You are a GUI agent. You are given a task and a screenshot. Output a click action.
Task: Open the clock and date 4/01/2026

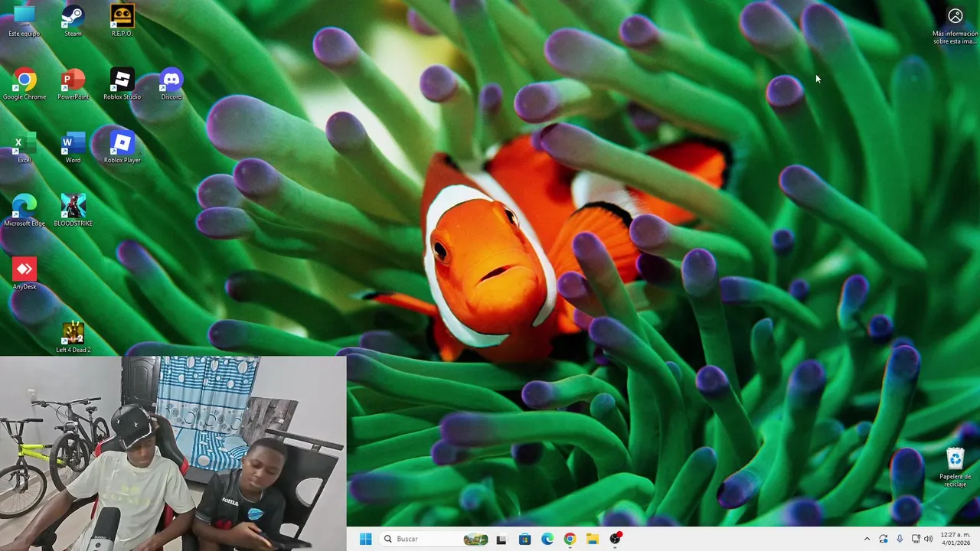click(955, 539)
